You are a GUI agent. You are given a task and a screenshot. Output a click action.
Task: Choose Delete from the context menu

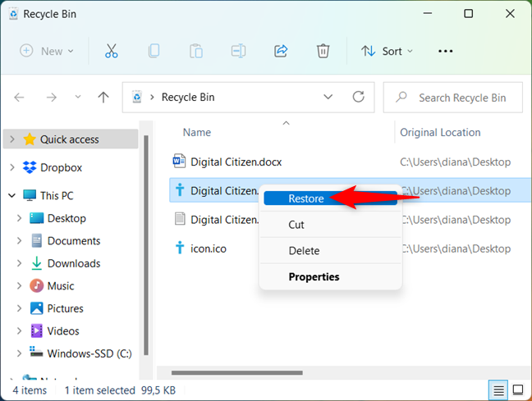(x=304, y=251)
